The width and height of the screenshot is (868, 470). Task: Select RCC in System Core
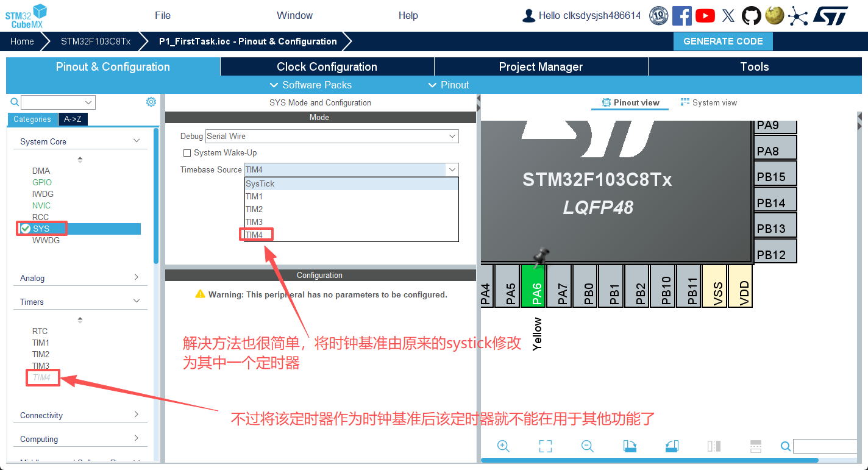click(x=40, y=217)
